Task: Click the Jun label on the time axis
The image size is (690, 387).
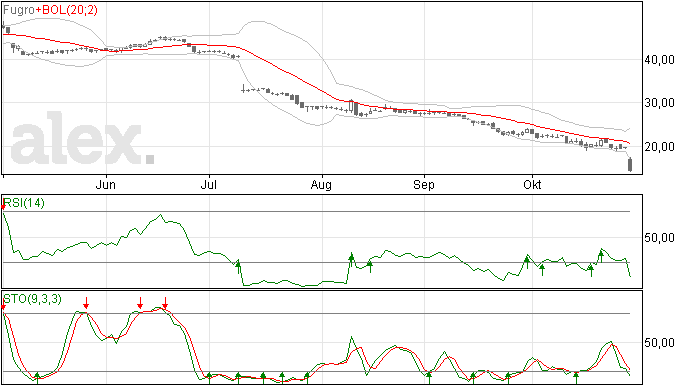Action: click(x=106, y=184)
